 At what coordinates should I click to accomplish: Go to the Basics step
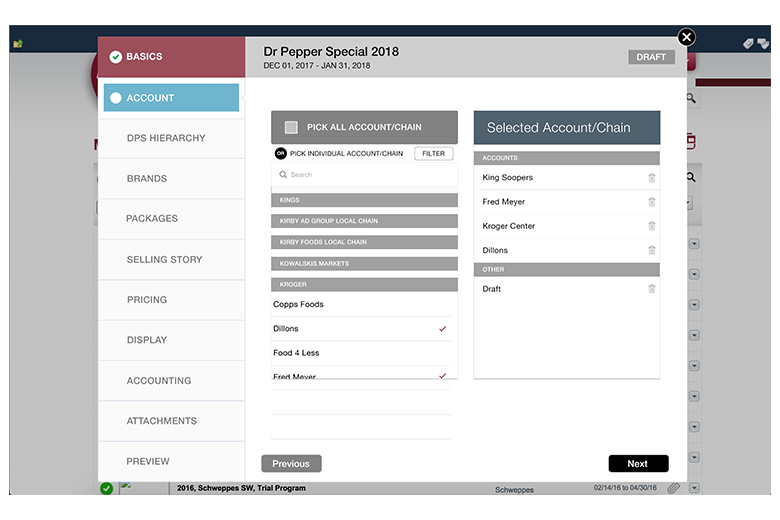click(172, 57)
